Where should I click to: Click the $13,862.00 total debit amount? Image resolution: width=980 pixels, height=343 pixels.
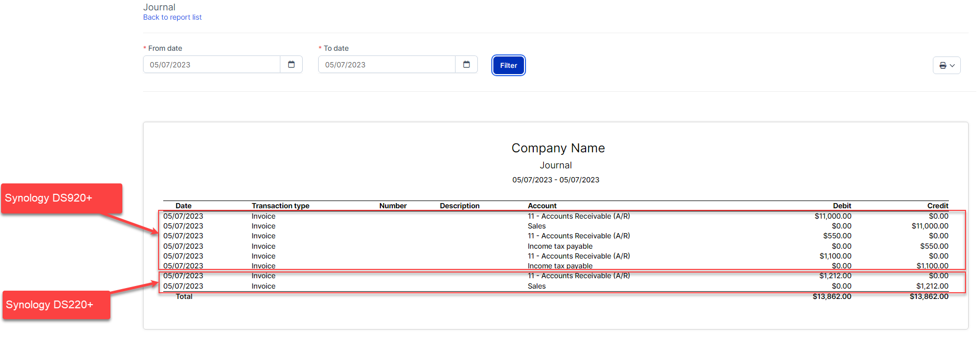832,296
